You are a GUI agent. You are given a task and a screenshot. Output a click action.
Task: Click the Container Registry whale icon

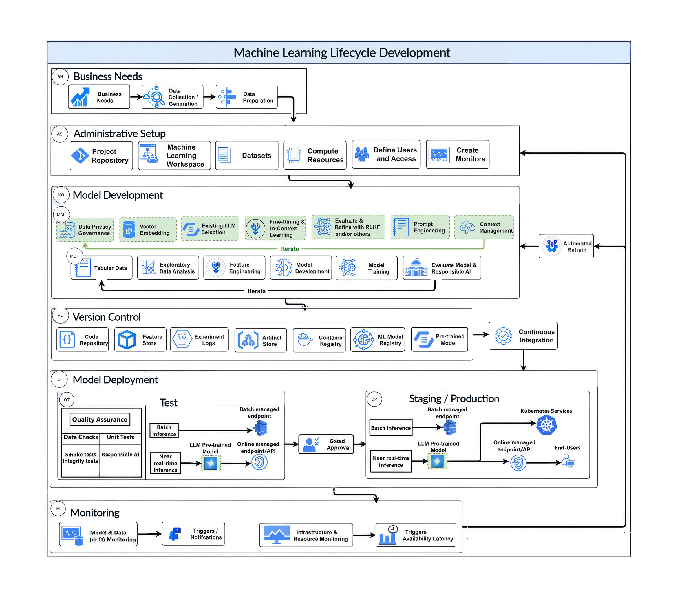(304, 340)
